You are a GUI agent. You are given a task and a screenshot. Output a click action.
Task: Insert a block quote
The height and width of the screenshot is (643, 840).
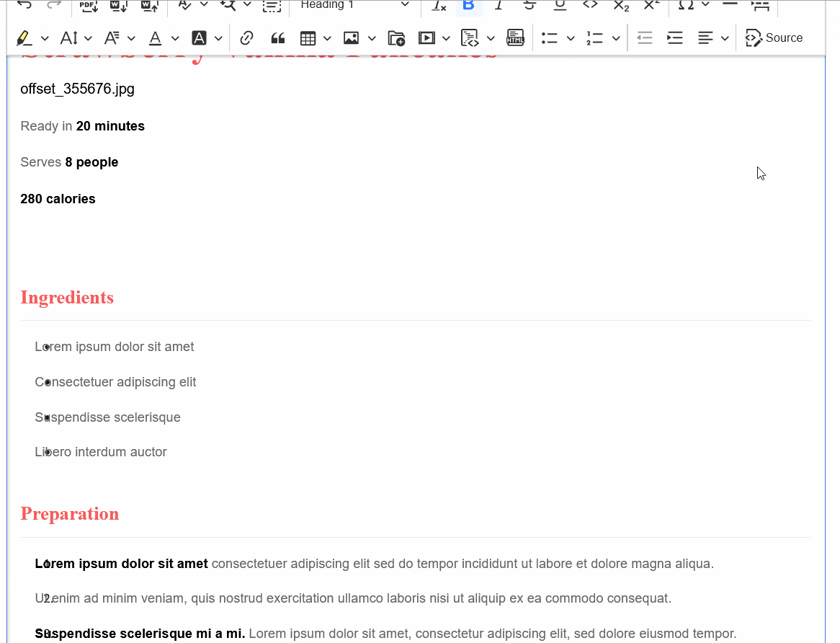click(x=277, y=38)
